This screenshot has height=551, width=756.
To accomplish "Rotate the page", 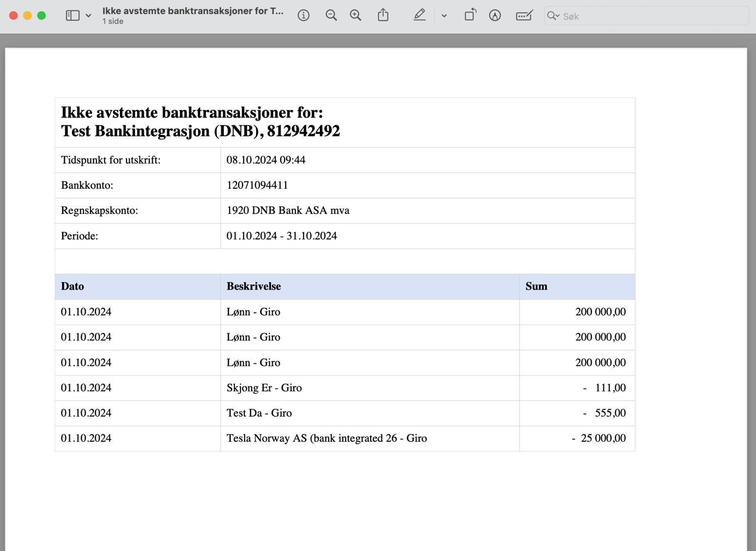I will point(470,15).
